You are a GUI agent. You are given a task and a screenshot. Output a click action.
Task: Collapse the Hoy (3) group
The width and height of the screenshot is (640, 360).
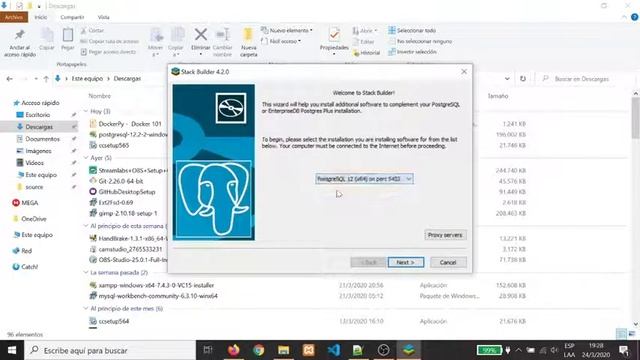tap(86, 111)
